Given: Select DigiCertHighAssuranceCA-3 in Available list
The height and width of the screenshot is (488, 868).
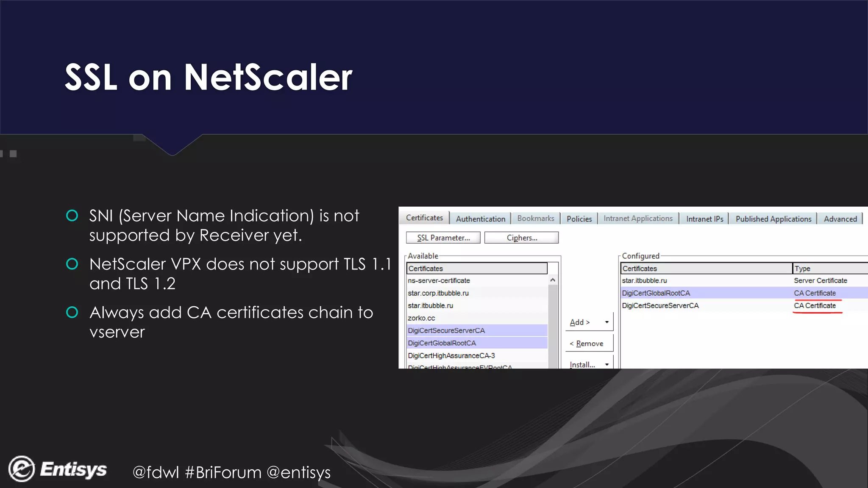Looking at the screenshot, I should (477, 355).
